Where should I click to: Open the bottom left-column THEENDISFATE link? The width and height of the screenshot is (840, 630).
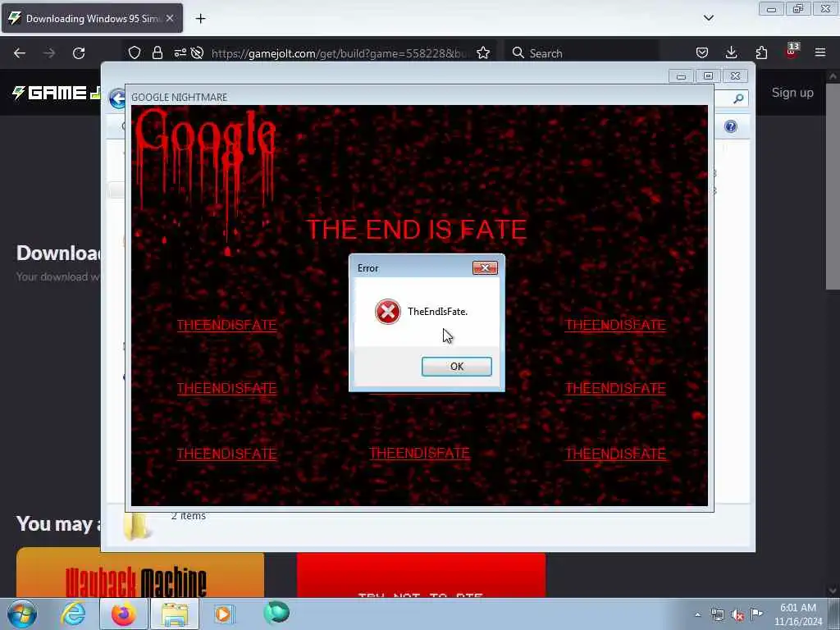(226, 454)
